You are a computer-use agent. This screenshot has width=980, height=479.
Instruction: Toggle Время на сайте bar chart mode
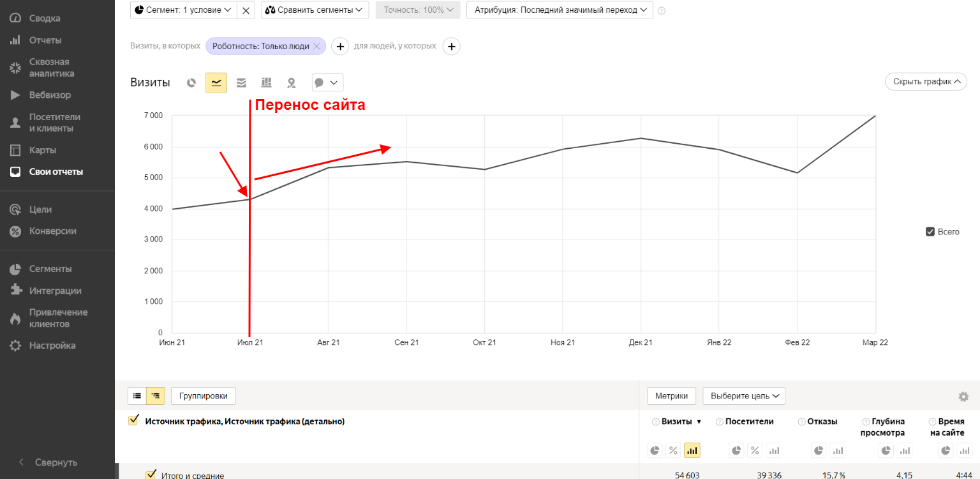(x=965, y=450)
